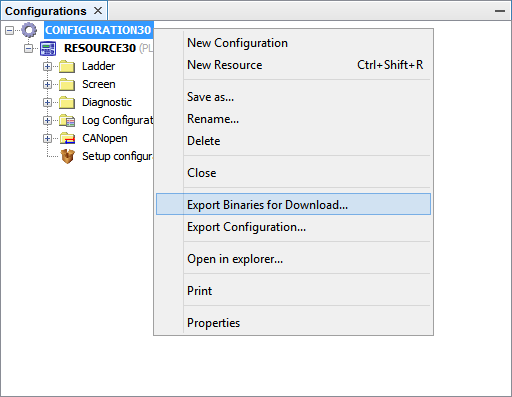This screenshot has width=512, height=397.
Task: Click the Diagnostic folder icon
Action: click(x=67, y=102)
